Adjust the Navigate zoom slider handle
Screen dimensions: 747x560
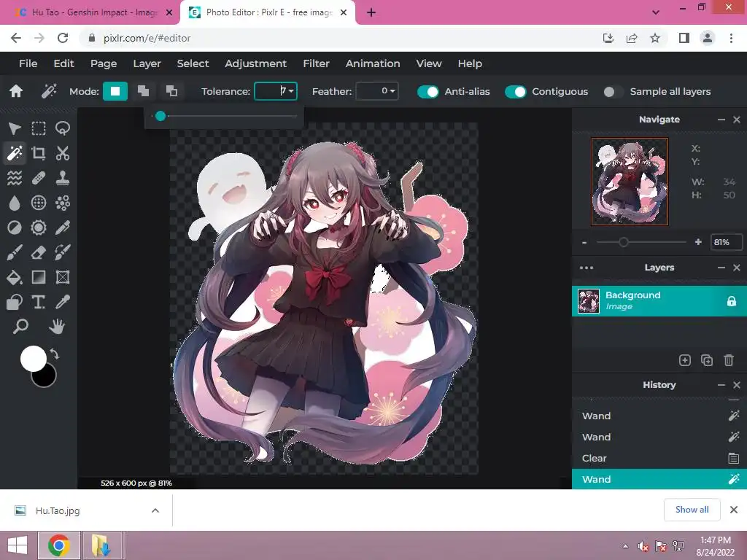624,242
